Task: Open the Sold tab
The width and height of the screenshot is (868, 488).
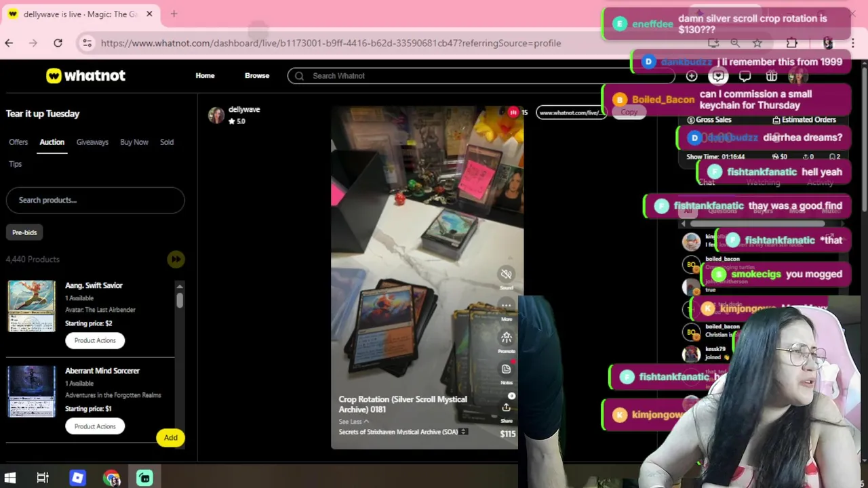Action: coord(167,142)
